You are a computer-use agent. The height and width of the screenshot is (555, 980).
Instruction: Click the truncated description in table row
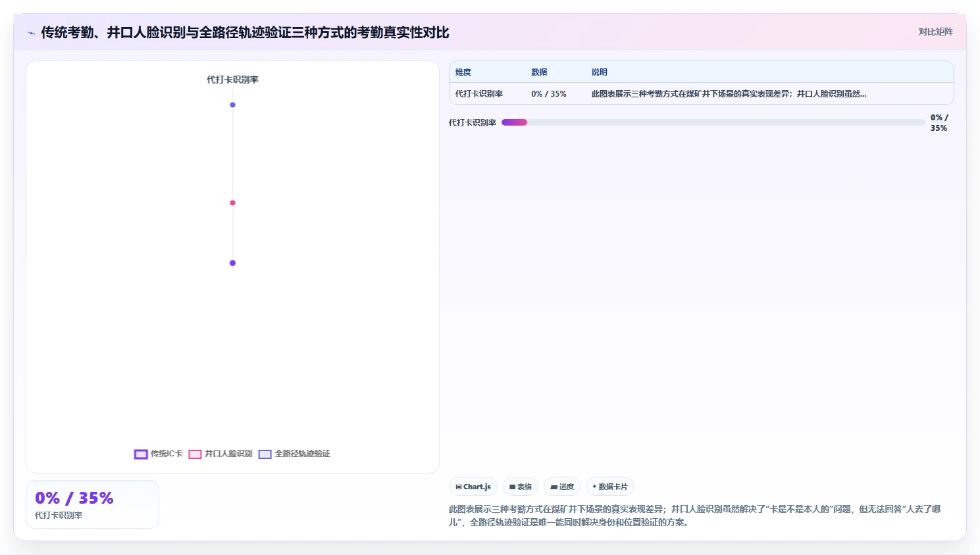(729, 94)
